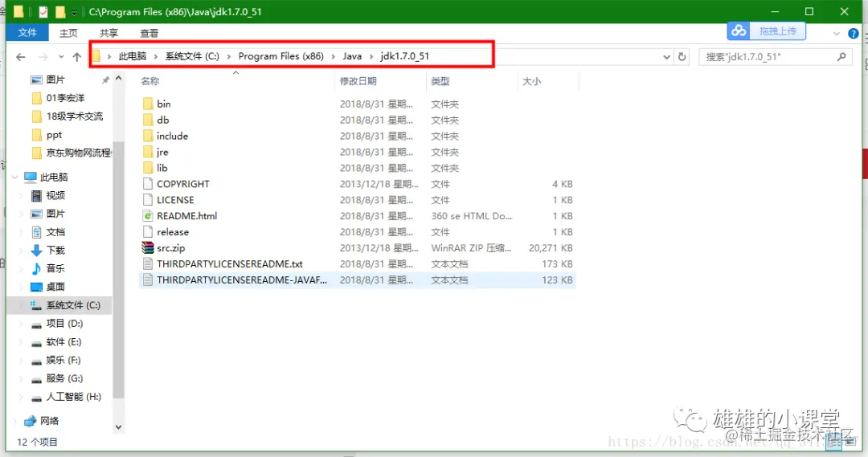This screenshot has height=457, width=868.
Task: Select the db folder icon
Action: [x=148, y=120]
